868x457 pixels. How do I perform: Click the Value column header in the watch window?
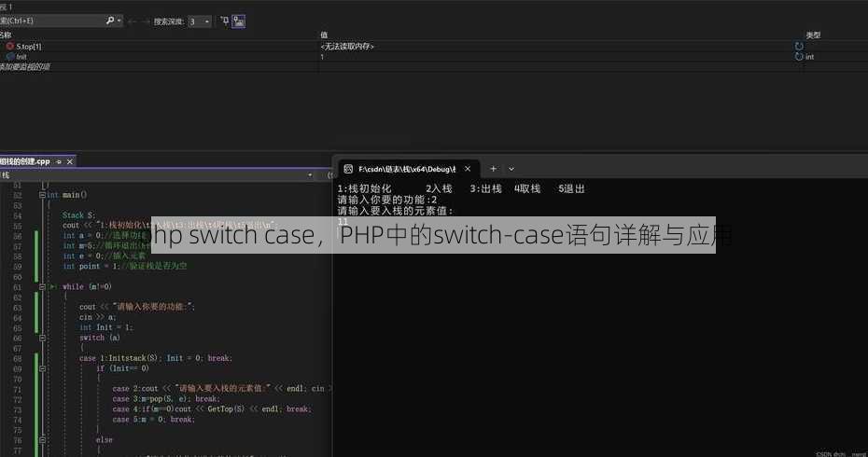tap(325, 35)
